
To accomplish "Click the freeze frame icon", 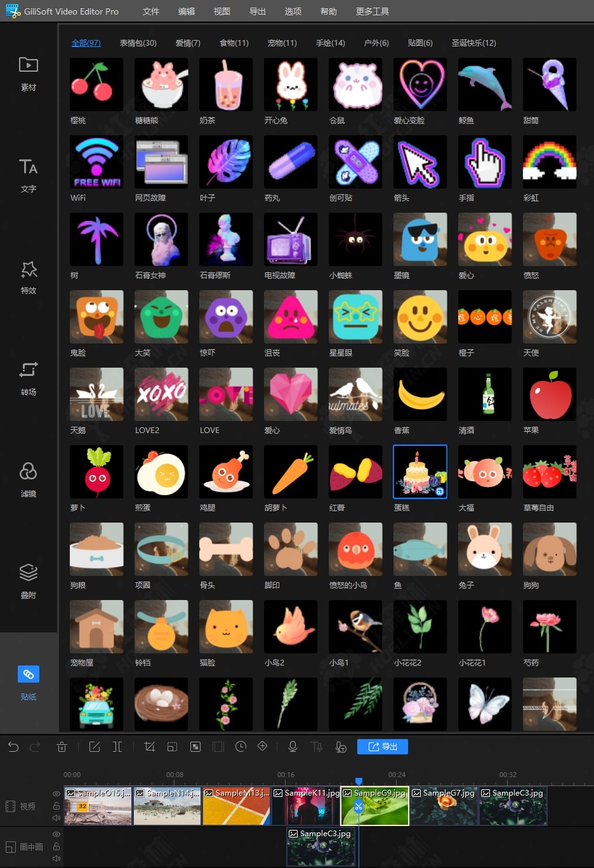I will point(218,747).
